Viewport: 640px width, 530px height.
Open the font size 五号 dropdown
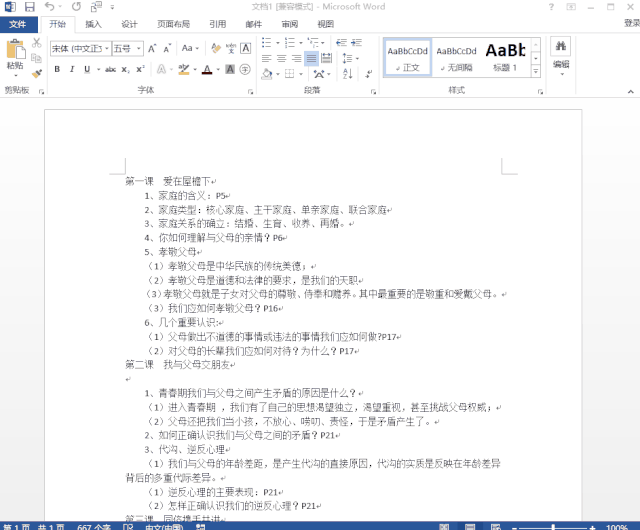(139, 49)
